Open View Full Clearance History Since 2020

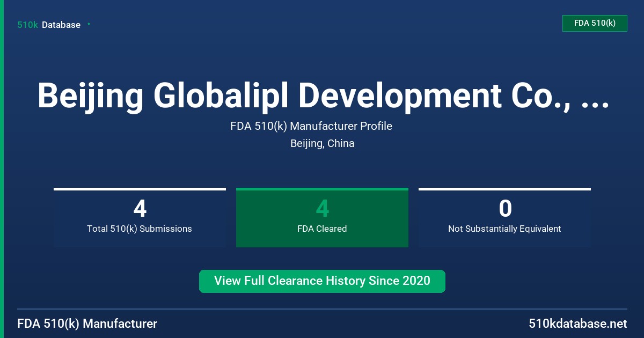[322, 281]
